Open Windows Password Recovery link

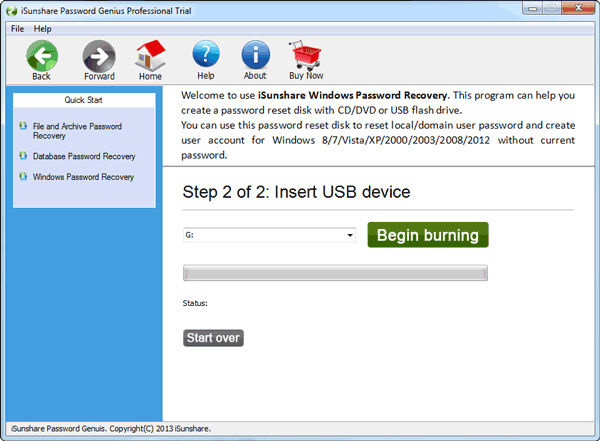83,177
